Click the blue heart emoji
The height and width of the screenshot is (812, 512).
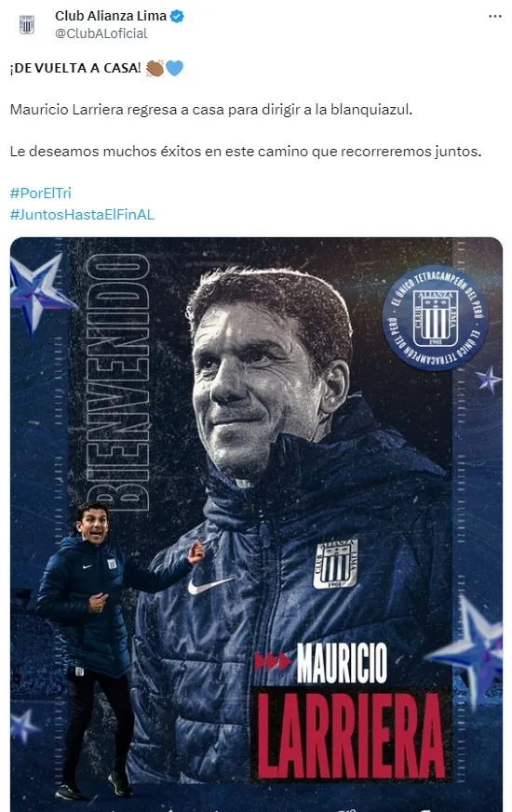coord(175,68)
